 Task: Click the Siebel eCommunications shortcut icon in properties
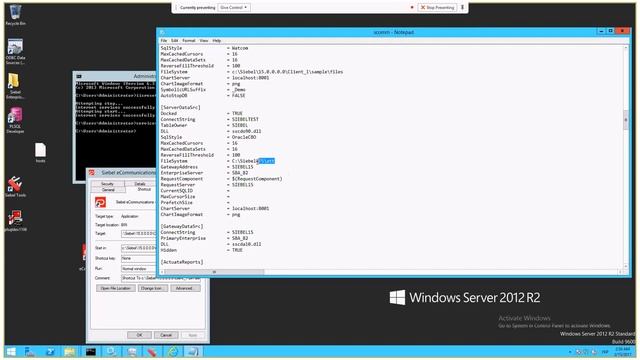(100, 202)
